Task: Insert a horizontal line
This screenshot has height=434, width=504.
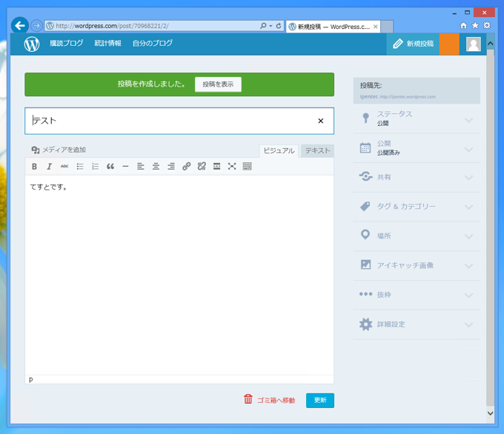Action: 125,167
